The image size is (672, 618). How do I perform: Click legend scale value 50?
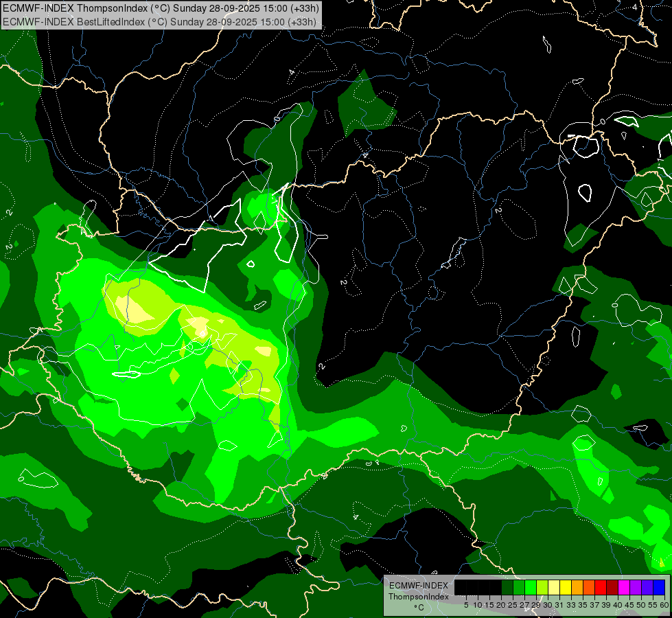[642, 605]
